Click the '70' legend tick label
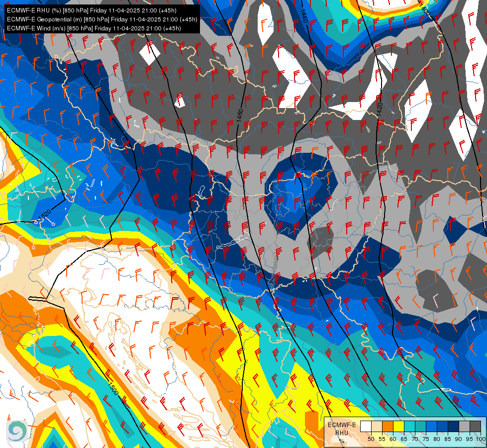The height and width of the screenshot is (448, 487). [x=415, y=439]
